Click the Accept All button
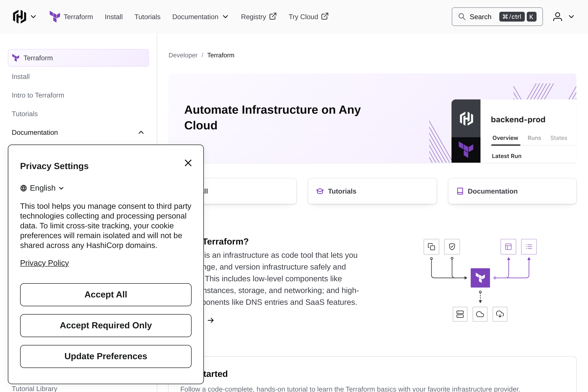Image resolution: width=588 pixels, height=392 pixels. coord(106,294)
